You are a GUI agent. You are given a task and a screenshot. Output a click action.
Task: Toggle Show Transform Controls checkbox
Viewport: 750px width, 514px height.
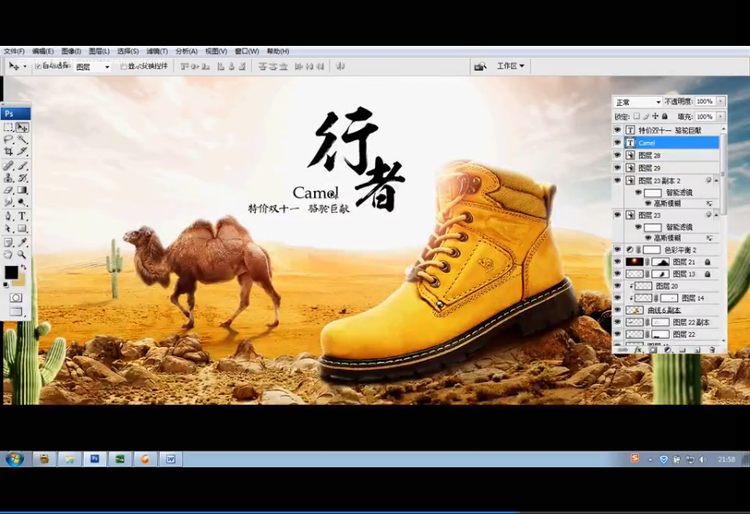pyautogui.click(x=123, y=66)
